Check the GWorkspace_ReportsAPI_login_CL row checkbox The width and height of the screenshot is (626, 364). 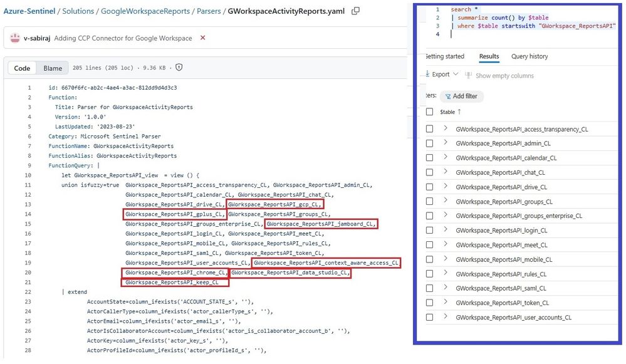[x=430, y=231]
